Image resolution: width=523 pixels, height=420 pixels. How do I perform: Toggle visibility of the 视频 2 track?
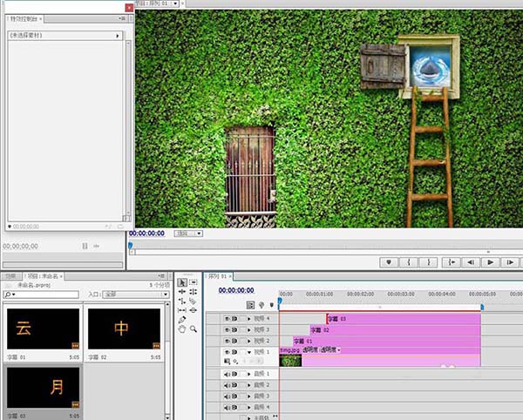coord(228,341)
